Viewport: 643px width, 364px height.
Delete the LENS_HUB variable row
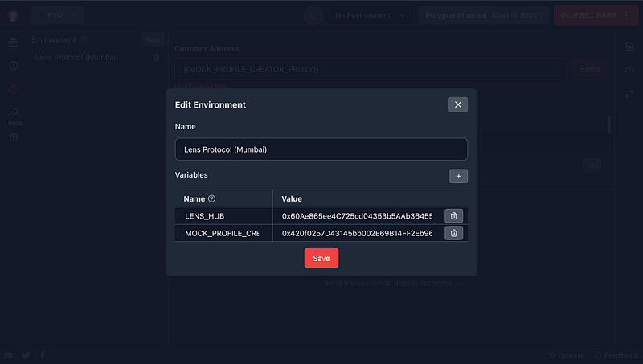click(453, 216)
